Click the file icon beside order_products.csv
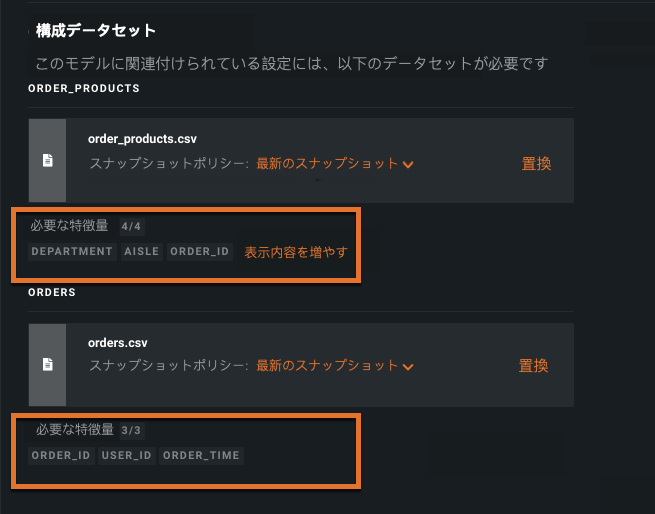 pyautogui.click(x=47, y=160)
